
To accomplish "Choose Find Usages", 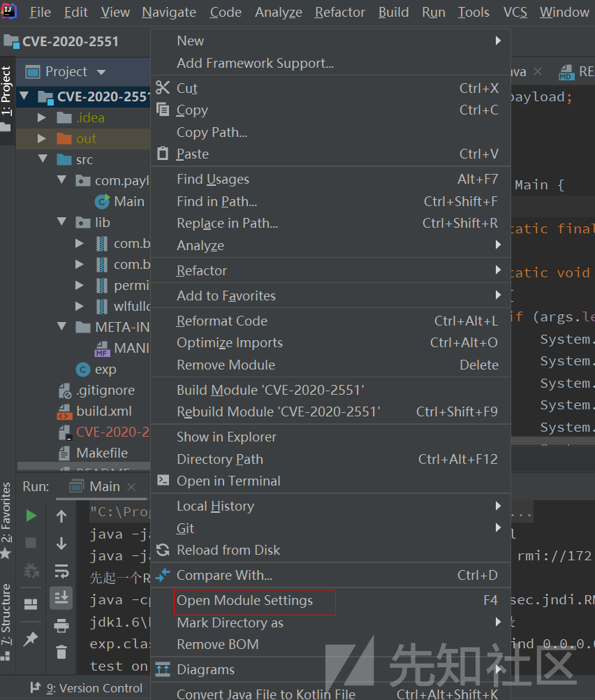I will pyautogui.click(x=331, y=179).
